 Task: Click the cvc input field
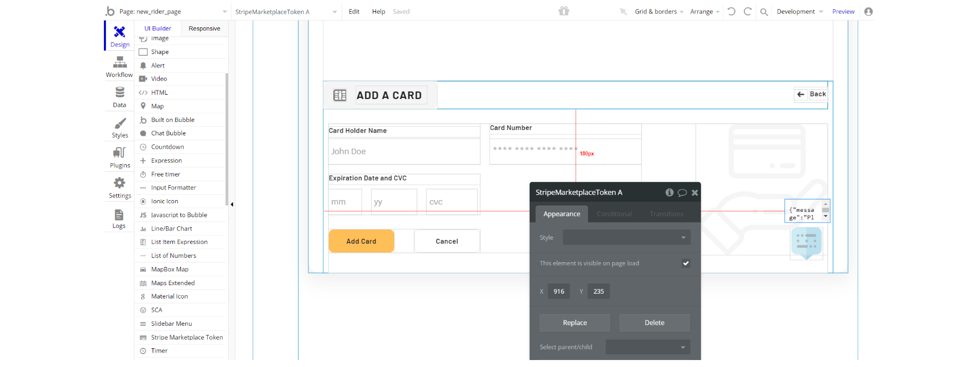pyautogui.click(x=452, y=202)
